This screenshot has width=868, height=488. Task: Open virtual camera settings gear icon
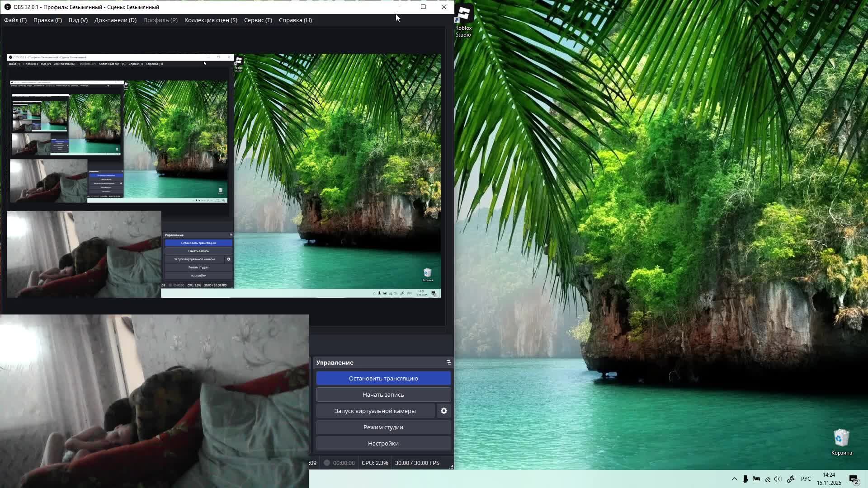point(443,411)
